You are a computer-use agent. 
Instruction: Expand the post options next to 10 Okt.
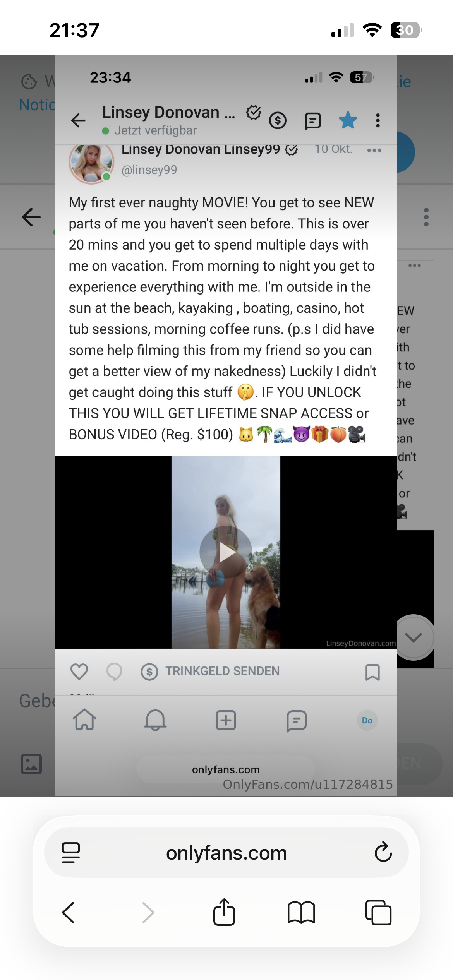[374, 150]
